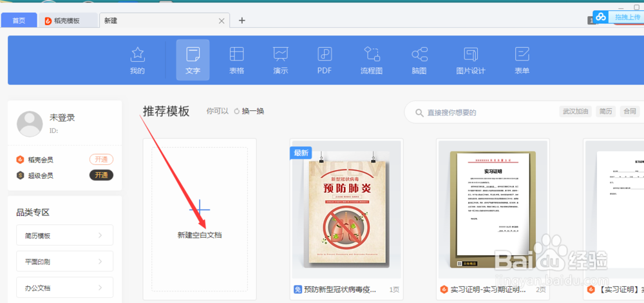Open a new tab with the plus button
Screen dimensions: 644x303
[242, 21]
